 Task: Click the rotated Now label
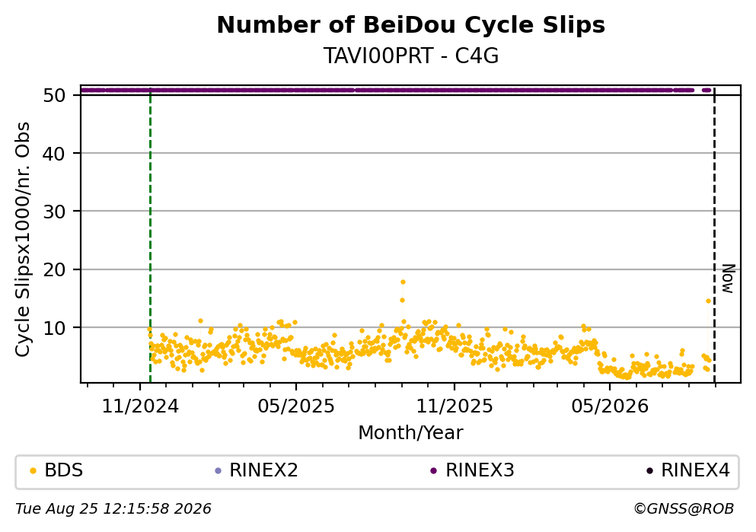tap(728, 279)
